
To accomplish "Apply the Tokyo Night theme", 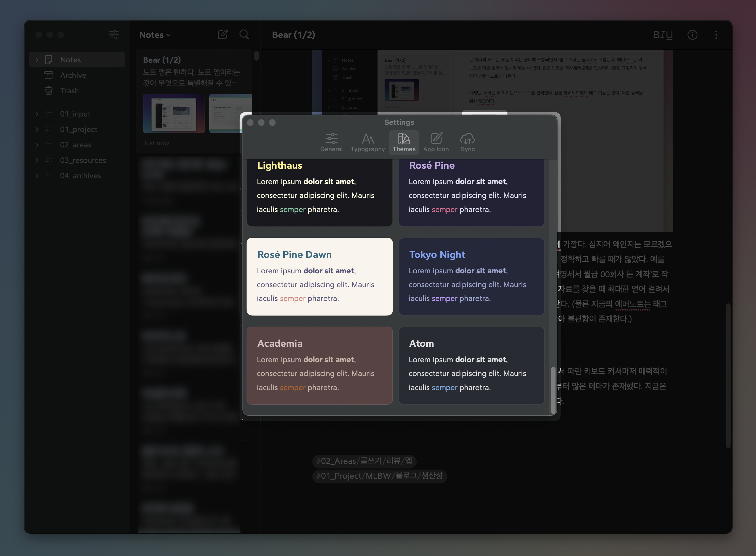I will pos(471,277).
